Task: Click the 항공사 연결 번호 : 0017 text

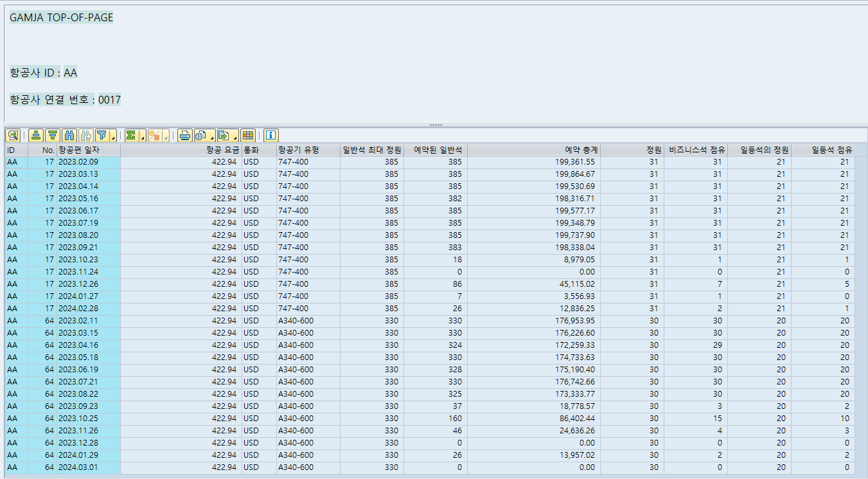Action: coord(65,100)
